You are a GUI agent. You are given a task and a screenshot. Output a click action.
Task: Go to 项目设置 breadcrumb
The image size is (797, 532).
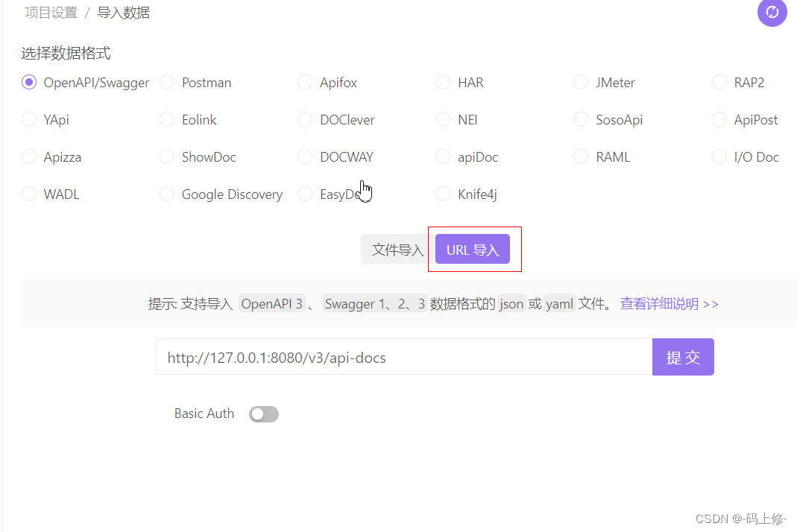click(x=51, y=13)
